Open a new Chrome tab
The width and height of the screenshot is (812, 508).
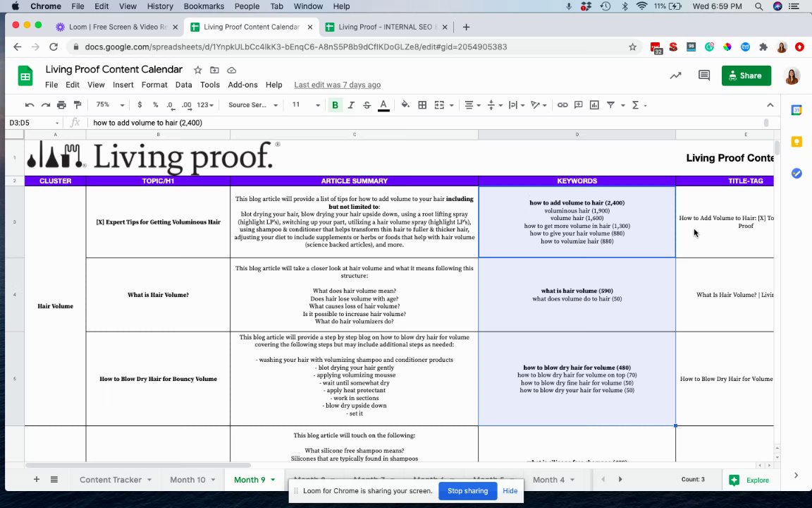tap(466, 27)
